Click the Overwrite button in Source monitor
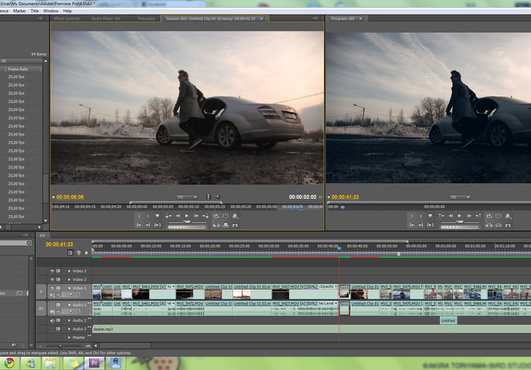The image size is (531, 370). click(226, 225)
